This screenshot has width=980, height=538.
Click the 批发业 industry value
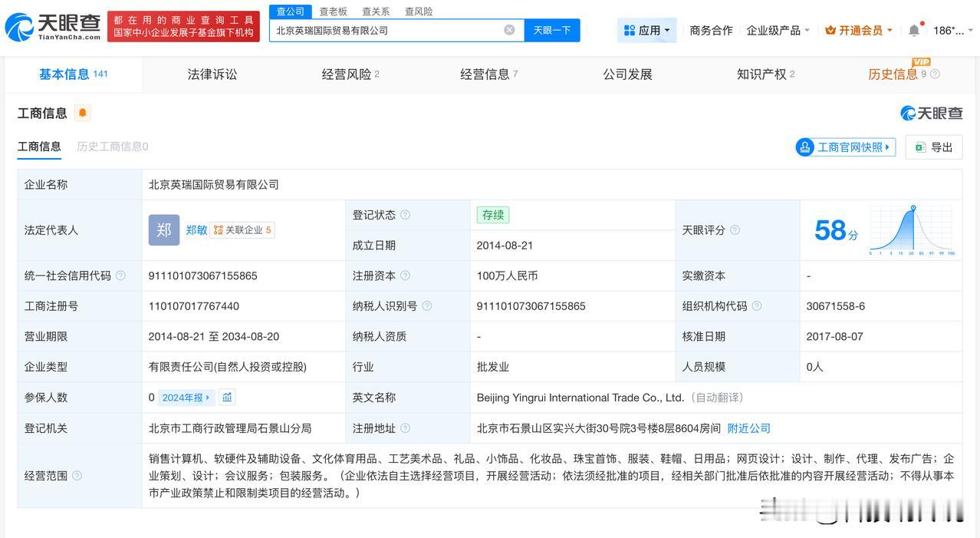pos(493,367)
